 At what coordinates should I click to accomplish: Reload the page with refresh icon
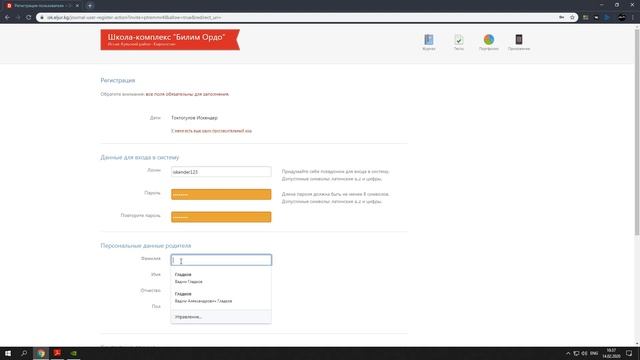click(x=29, y=18)
